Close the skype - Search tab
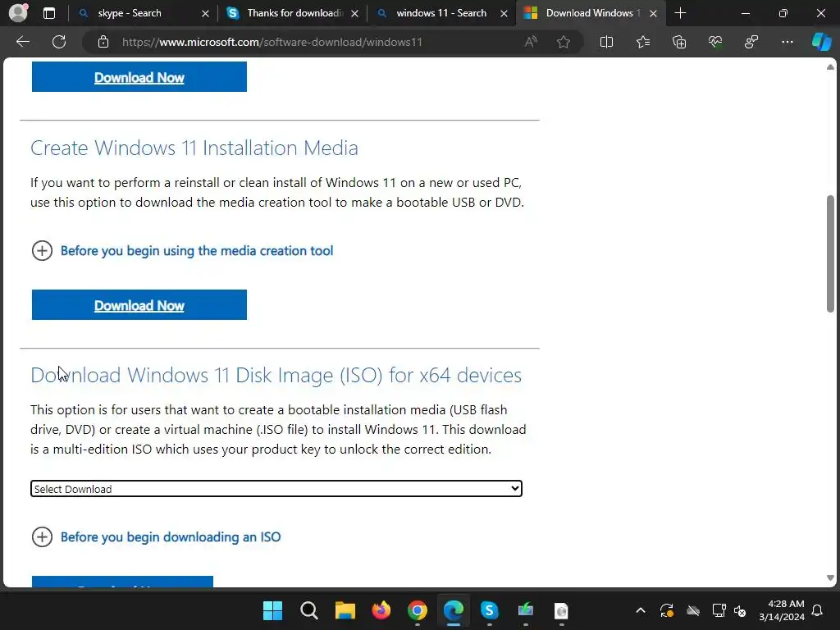840x630 pixels. (205, 13)
